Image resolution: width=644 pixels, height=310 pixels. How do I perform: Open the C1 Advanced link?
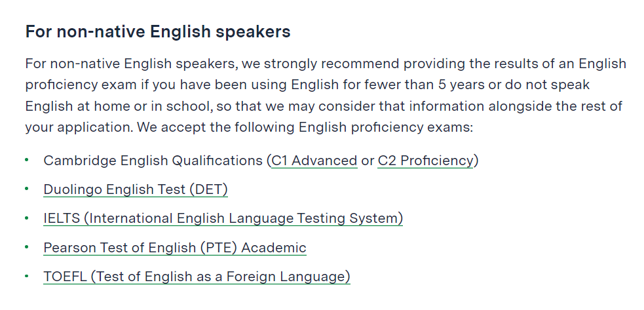click(314, 161)
